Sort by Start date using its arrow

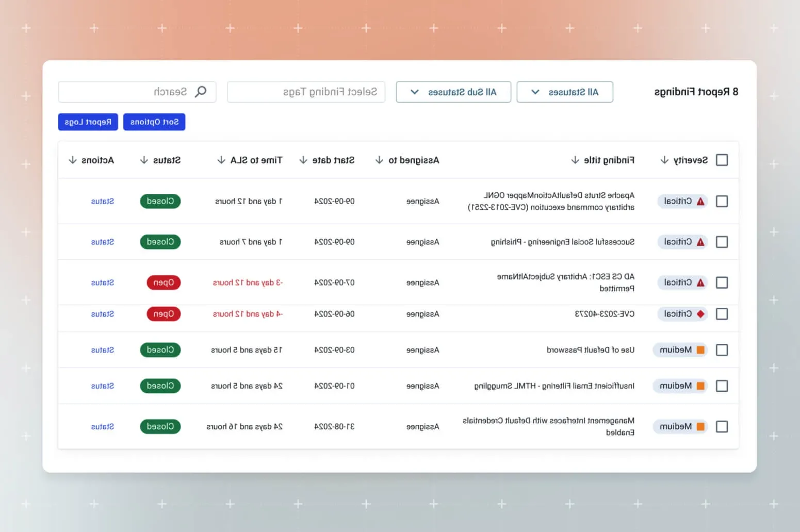click(x=303, y=160)
